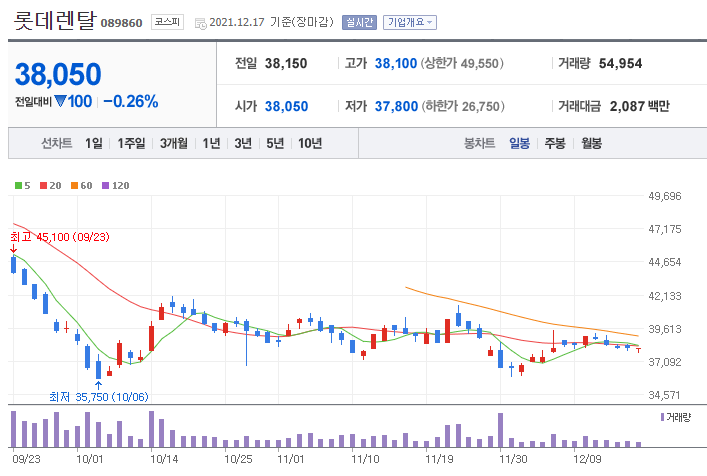Click the 롯데렌탈 stock name heading
707x476 pixels.
click(55, 20)
